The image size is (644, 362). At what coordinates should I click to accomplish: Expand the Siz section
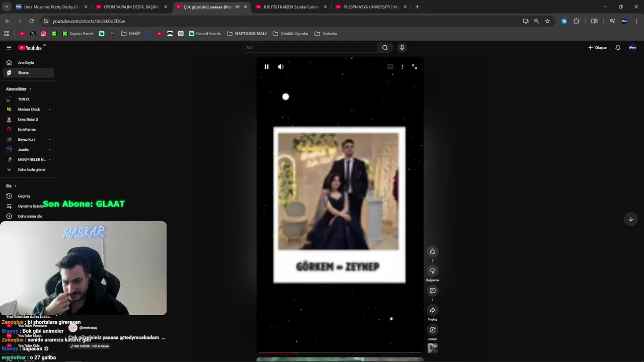point(11,186)
